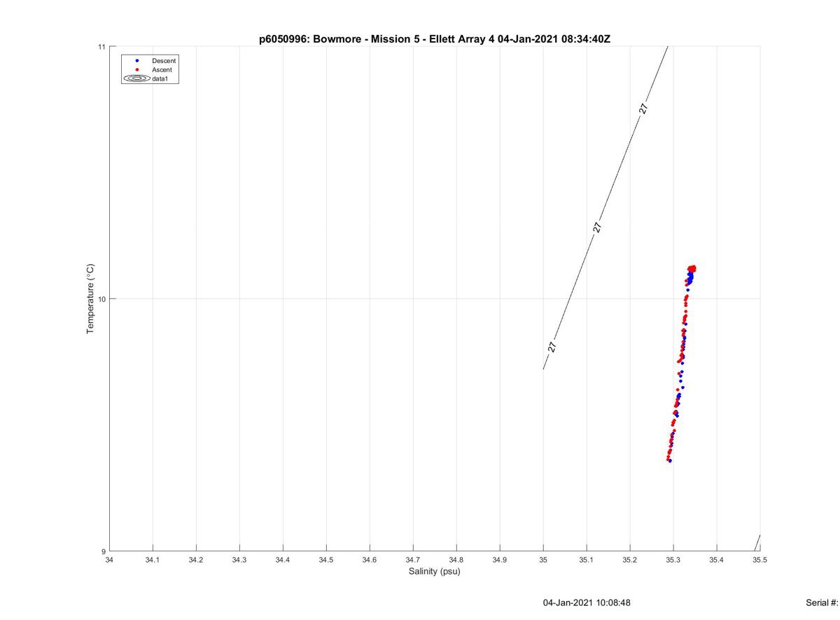This screenshot has height=620, width=840.
Task: Click the x-axis tick label 35.2
Action: pos(630,560)
